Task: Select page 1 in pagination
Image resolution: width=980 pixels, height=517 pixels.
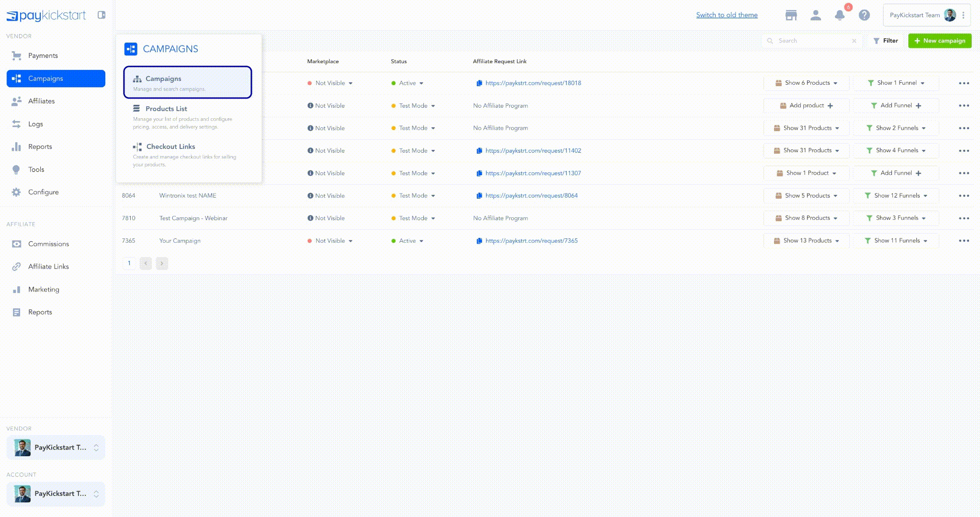Action: click(129, 263)
